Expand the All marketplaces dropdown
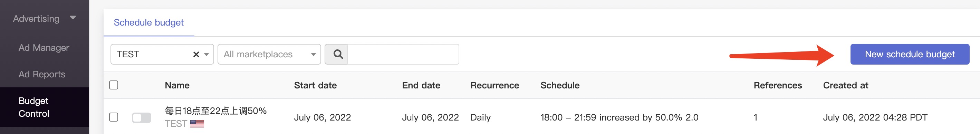980x134 pixels. 269,54
